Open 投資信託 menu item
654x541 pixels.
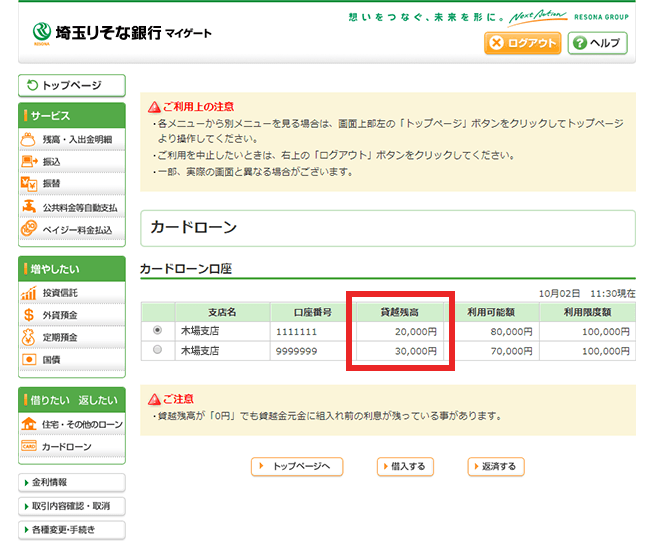(72, 293)
